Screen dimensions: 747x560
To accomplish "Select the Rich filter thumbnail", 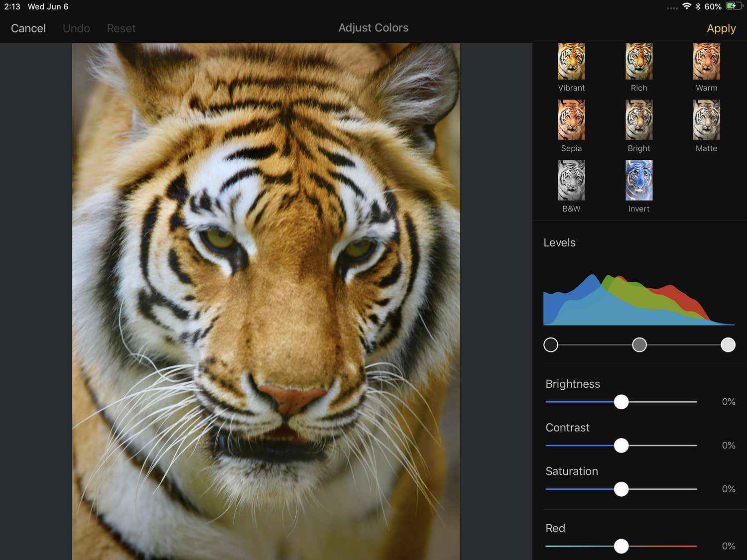I will 639,62.
